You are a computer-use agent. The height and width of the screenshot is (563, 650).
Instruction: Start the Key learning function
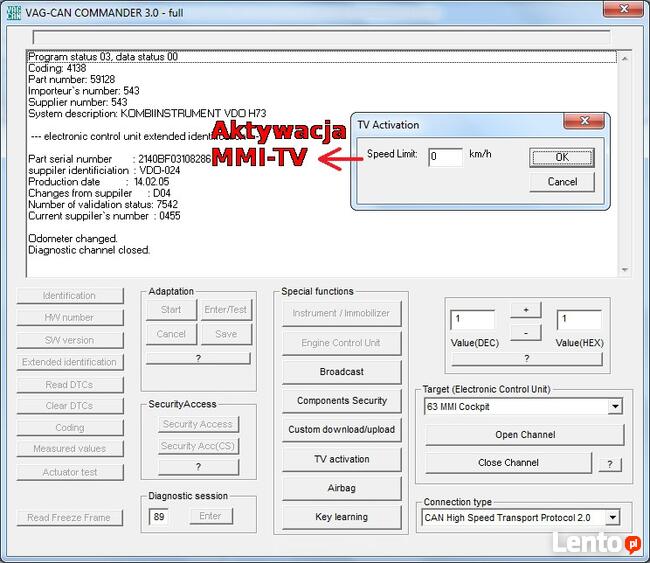pos(341,517)
